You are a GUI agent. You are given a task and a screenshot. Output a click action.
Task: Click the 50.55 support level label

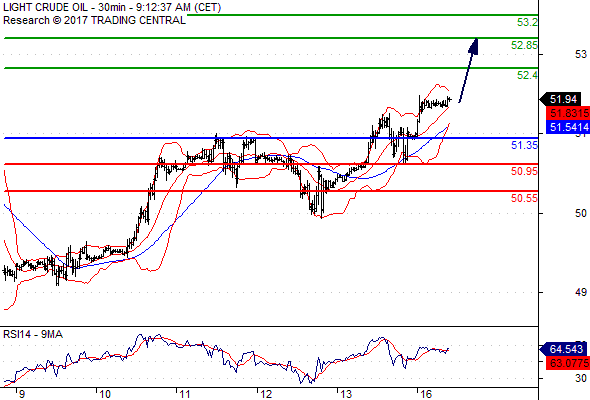(x=524, y=198)
